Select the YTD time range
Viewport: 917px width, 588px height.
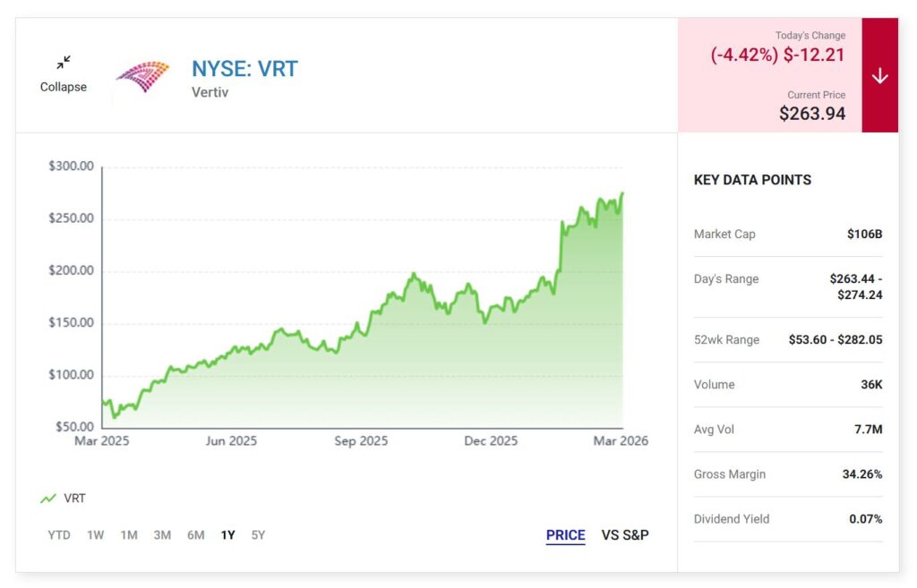click(x=59, y=535)
